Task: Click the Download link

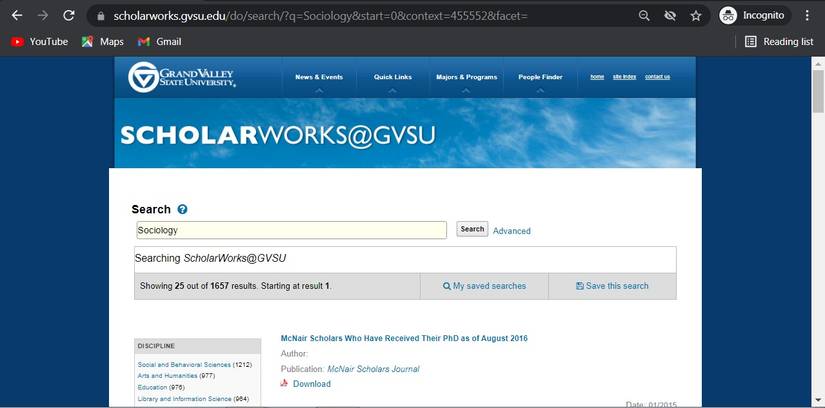Action: pos(312,384)
